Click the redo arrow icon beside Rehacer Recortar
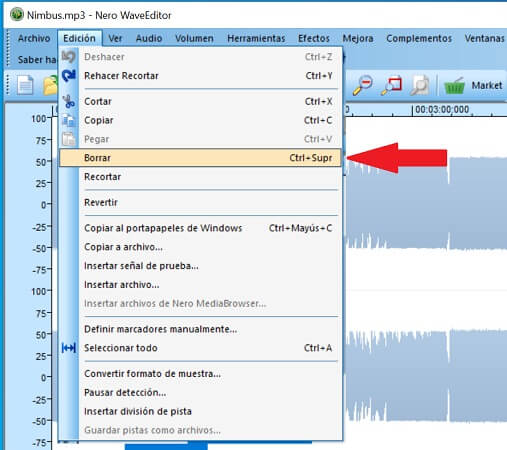This screenshot has width=507, height=450. (x=69, y=76)
